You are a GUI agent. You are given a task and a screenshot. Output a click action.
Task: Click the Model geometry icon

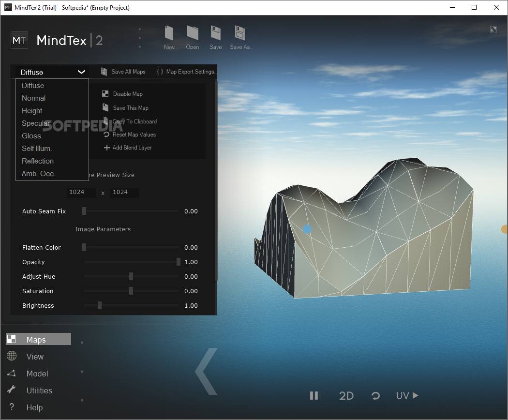11,374
